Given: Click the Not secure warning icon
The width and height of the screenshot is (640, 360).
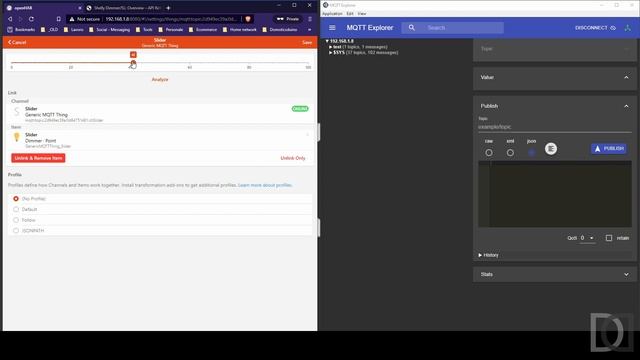Looking at the screenshot, I should click(x=72, y=19).
